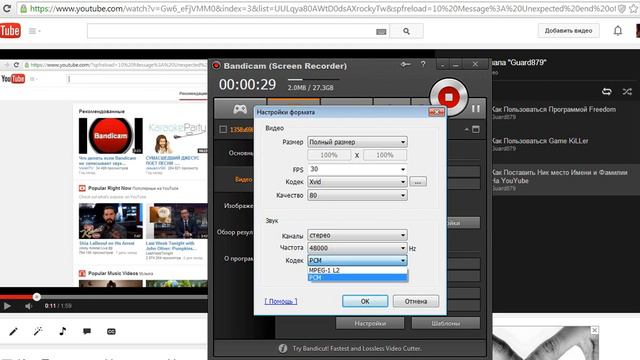Open the audio music note tool
640x360 pixels.
(62, 331)
